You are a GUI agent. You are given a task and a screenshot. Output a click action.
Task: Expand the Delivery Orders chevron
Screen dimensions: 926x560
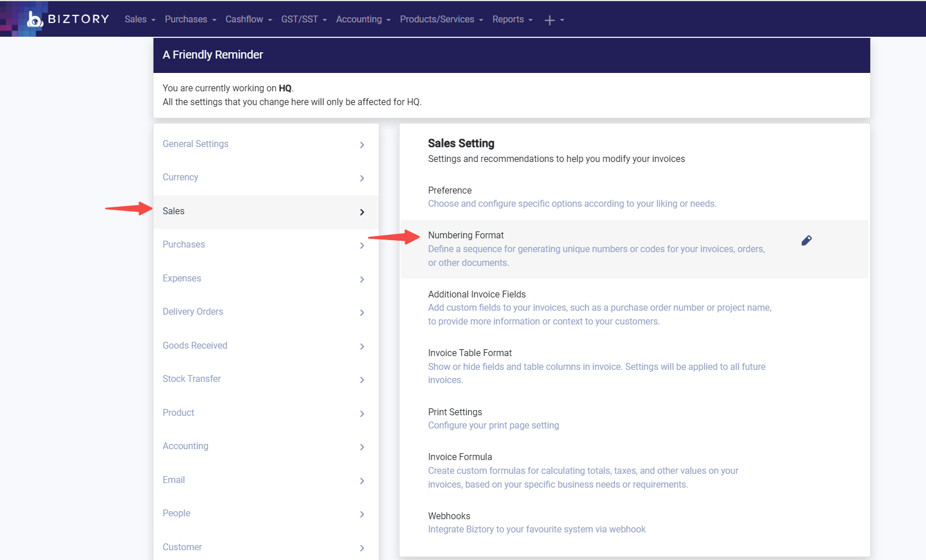pyautogui.click(x=362, y=312)
